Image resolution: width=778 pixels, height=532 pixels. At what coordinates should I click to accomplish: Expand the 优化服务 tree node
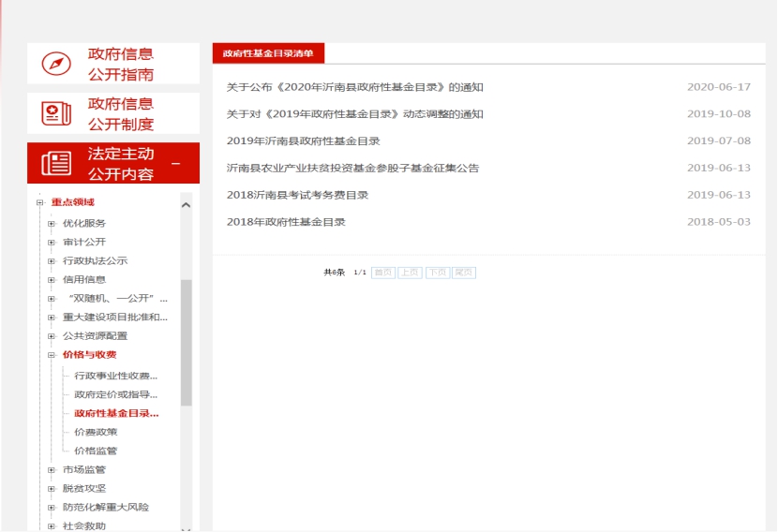52,224
